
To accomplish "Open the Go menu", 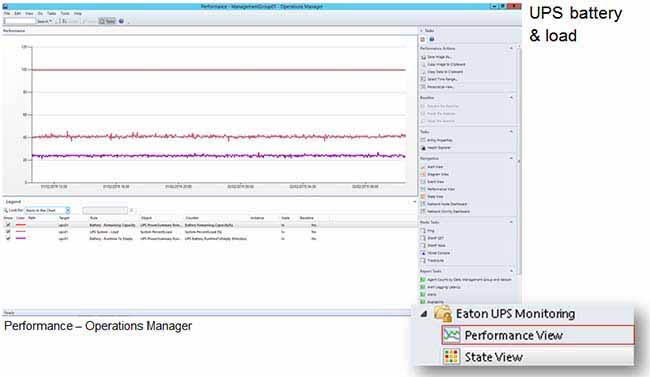I will [x=40, y=14].
